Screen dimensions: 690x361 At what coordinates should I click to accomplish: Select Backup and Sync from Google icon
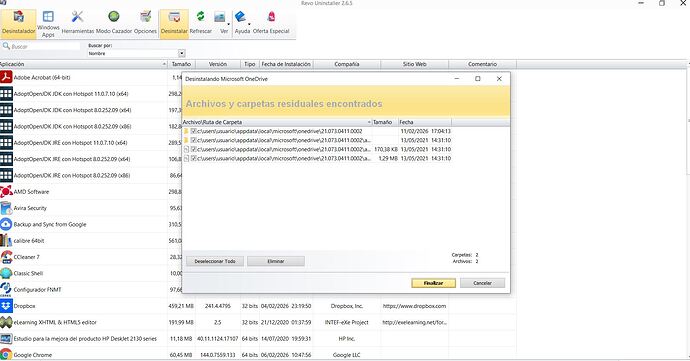[x=6, y=225]
